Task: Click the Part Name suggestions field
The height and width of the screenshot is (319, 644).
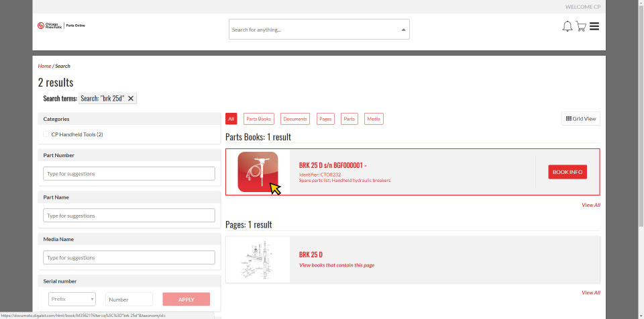Action: coord(129,216)
